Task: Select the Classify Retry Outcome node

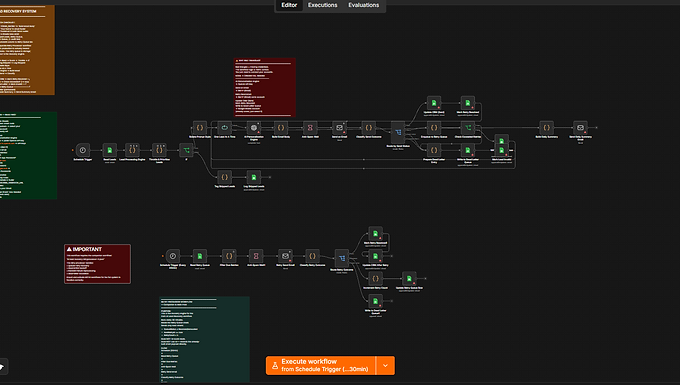Action: [x=312, y=256]
